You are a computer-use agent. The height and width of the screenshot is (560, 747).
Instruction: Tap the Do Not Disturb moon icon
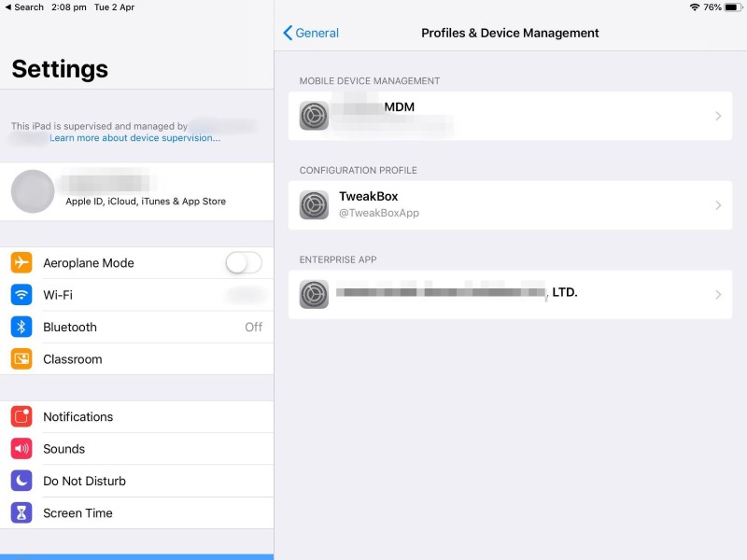[21, 482]
